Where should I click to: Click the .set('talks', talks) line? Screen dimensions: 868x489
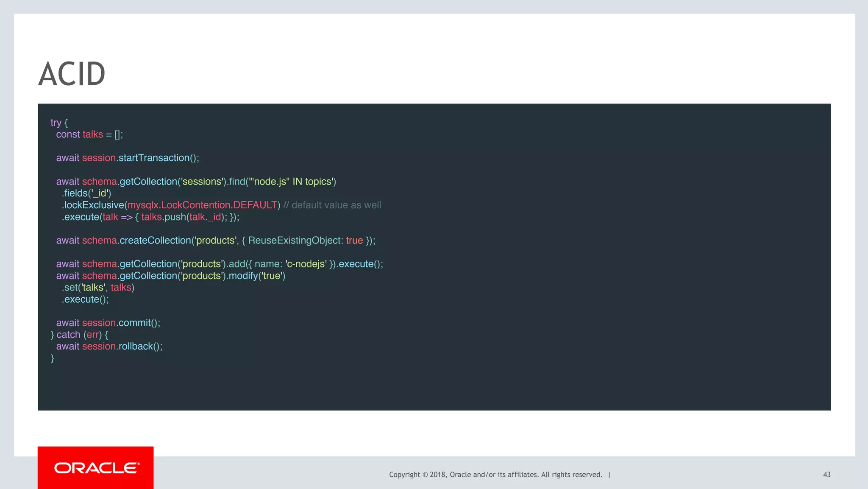pyautogui.click(x=98, y=288)
